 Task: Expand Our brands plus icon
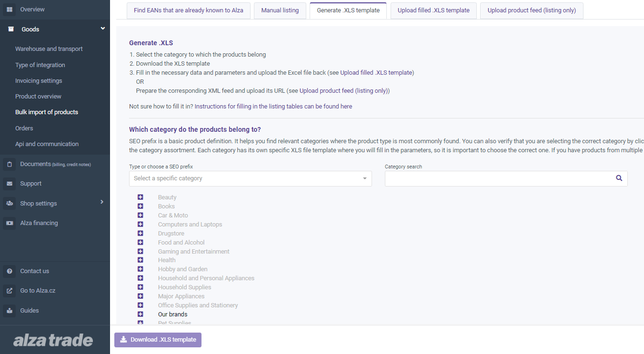pos(141,314)
